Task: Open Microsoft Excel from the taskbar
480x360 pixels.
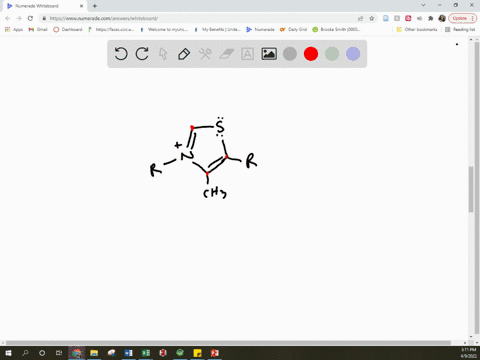Action: [x=146, y=353]
